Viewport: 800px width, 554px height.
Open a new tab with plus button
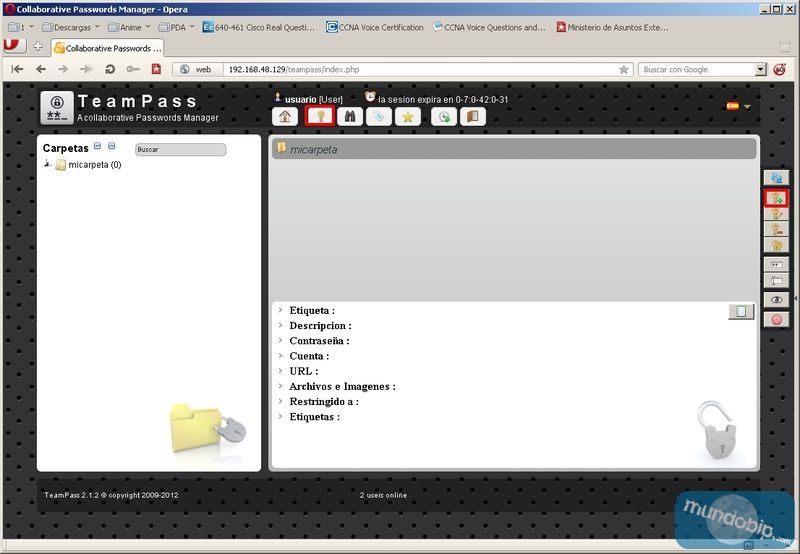point(38,46)
